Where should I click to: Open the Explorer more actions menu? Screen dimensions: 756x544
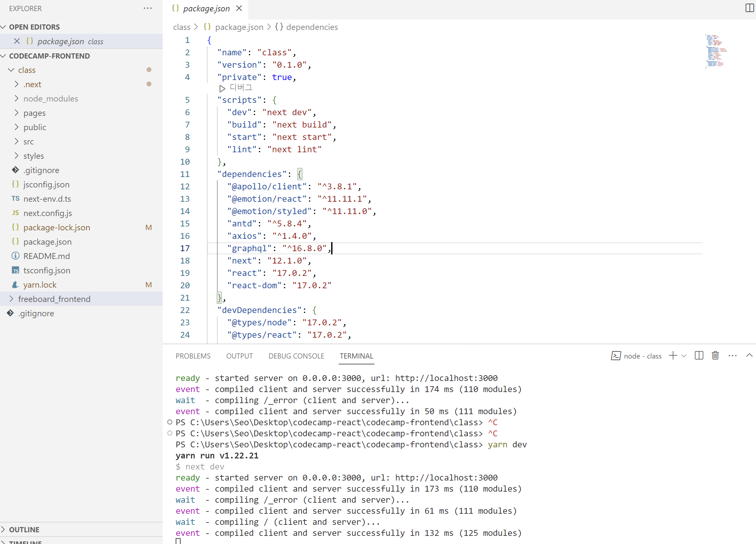point(148,8)
